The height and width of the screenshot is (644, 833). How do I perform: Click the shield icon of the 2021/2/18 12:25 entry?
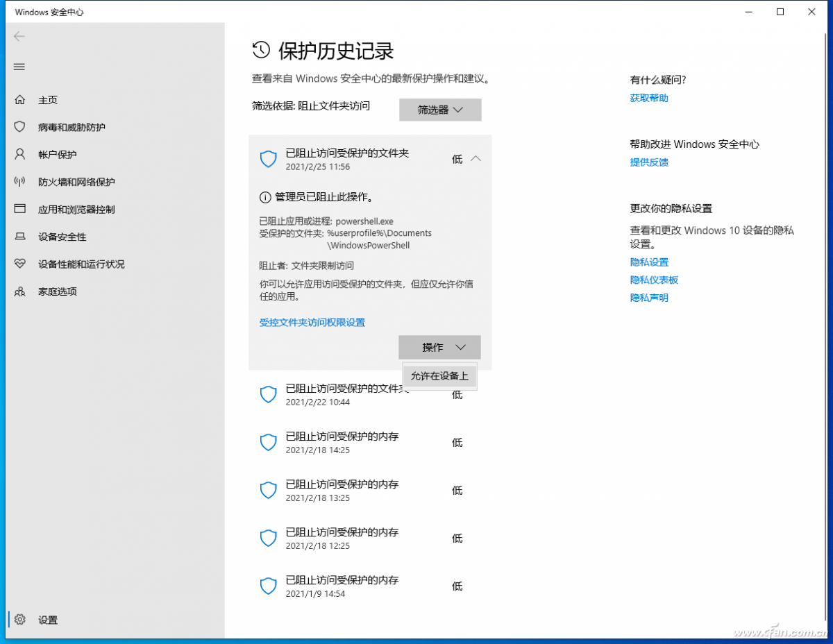click(268, 539)
